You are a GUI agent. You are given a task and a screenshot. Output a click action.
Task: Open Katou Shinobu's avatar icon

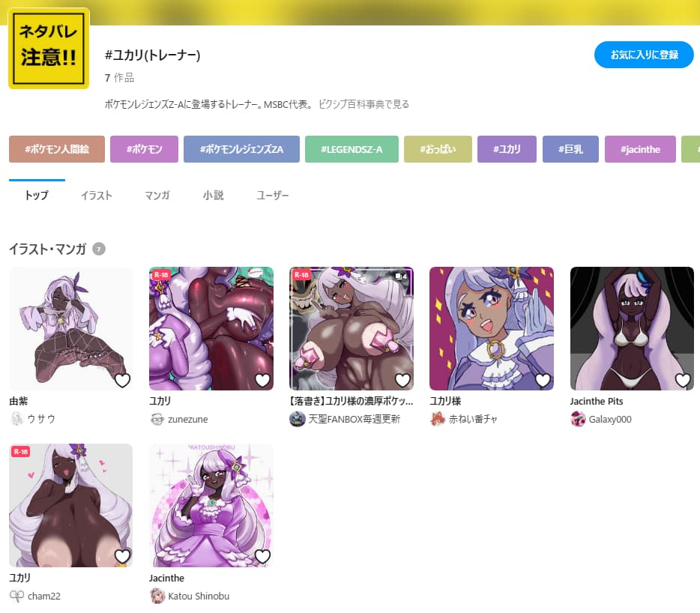click(x=157, y=596)
